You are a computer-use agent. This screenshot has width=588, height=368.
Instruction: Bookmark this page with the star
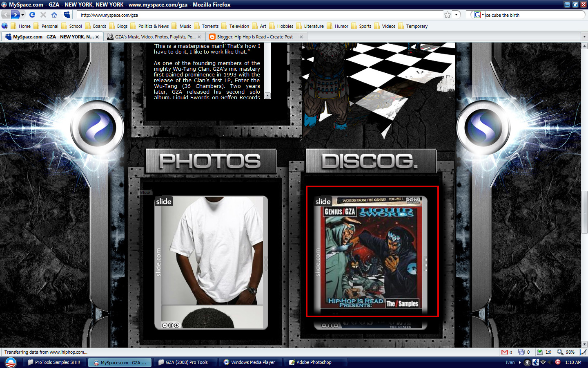coord(448,15)
